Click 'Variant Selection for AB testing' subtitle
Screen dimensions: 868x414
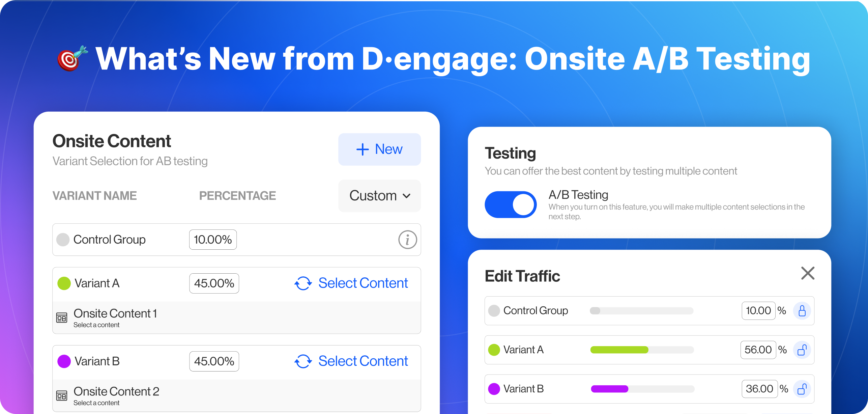(130, 161)
